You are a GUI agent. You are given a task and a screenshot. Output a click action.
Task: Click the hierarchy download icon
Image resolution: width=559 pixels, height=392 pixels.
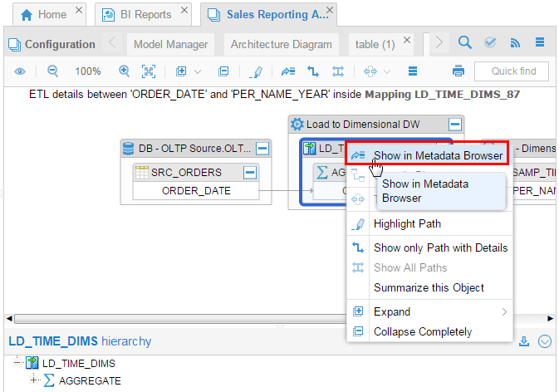524,341
